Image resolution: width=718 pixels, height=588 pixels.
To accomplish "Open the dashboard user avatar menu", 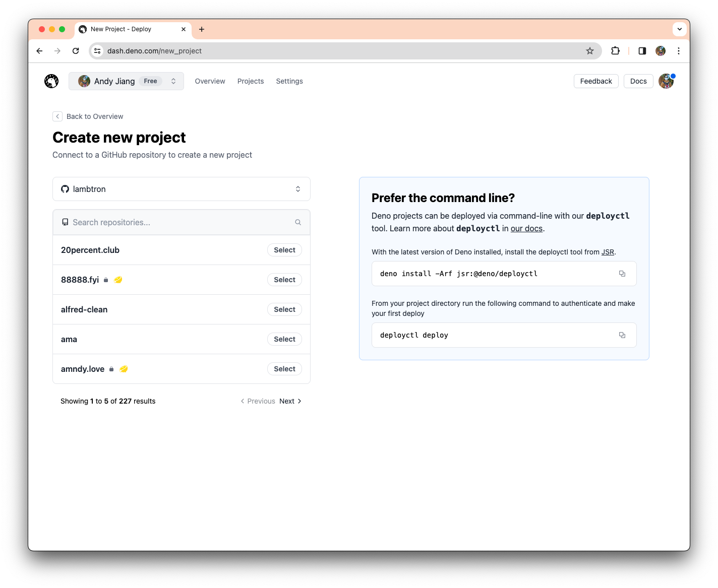I will click(x=666, y=81).
